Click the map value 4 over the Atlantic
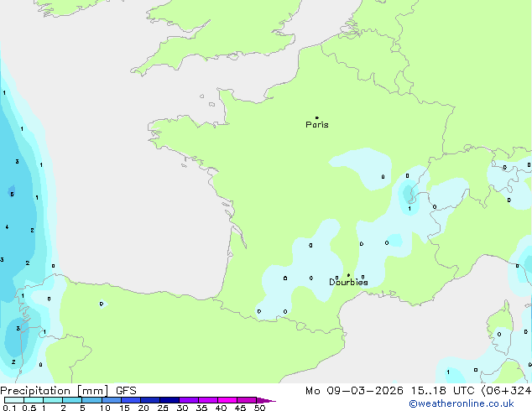532x411 pixels. [7, 227]
